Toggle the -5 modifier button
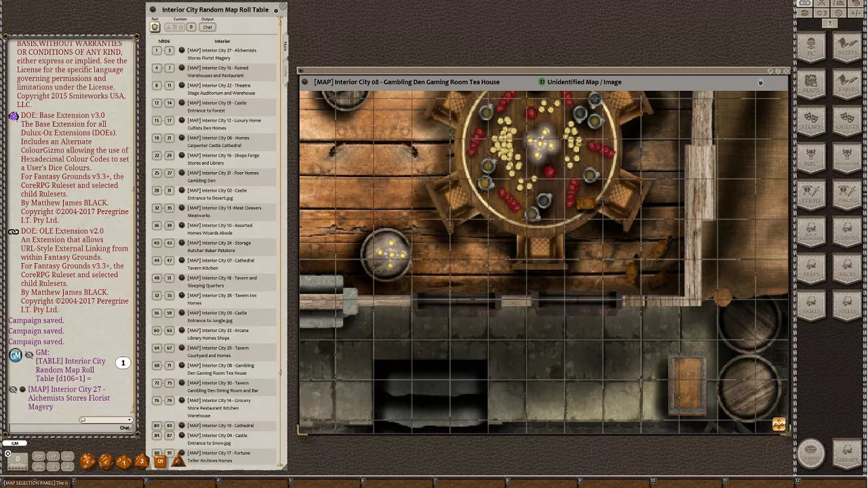 point(68,466)
